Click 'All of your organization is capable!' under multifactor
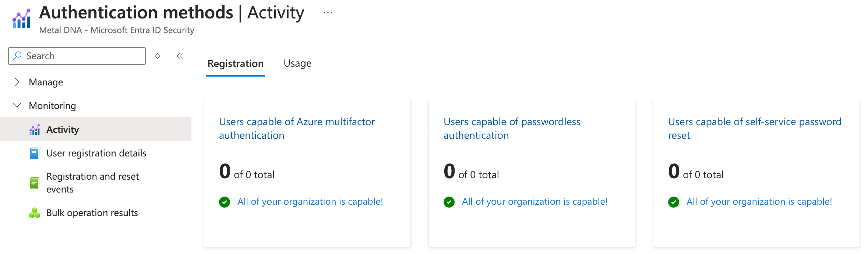This screenshot has width=868, height=254. coord(310,202)
